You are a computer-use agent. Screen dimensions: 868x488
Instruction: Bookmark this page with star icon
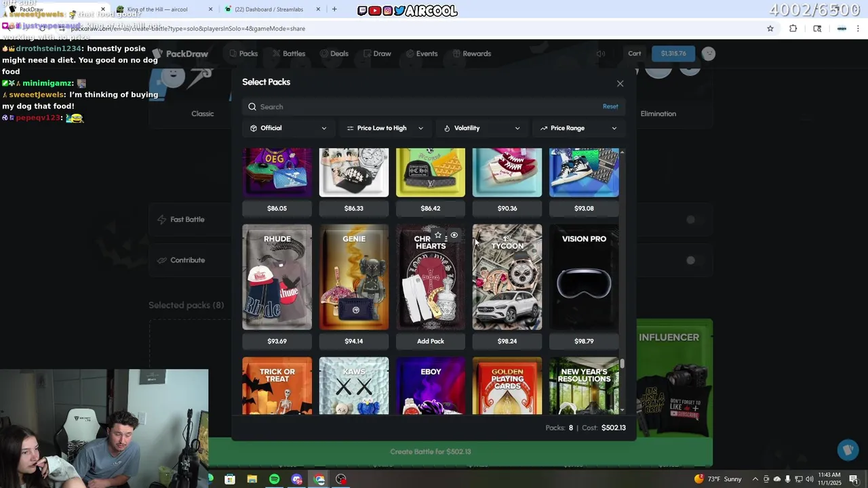pos(770,28)
